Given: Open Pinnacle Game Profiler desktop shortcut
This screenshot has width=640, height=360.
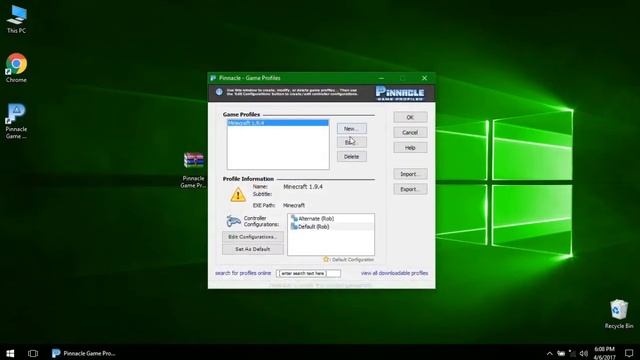Looking at the screenshot, I should 16,121.
